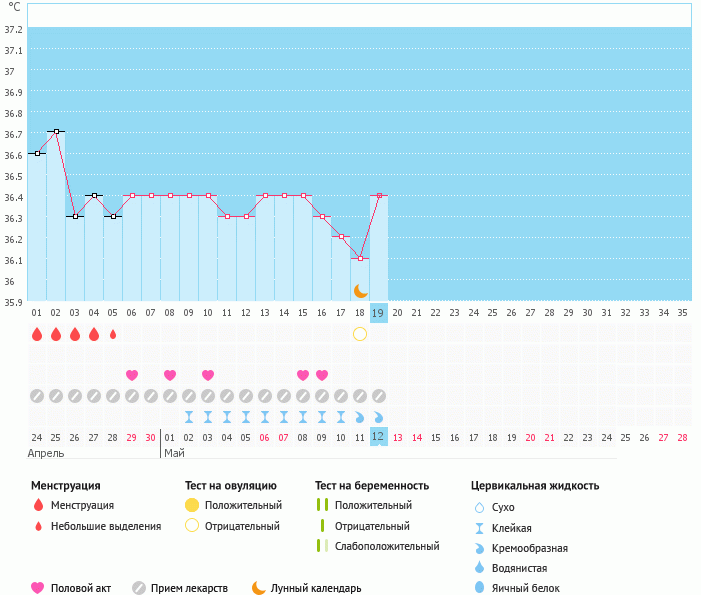
Task: Click the medication icon on cycle day 12
Action: coord(246,396)
